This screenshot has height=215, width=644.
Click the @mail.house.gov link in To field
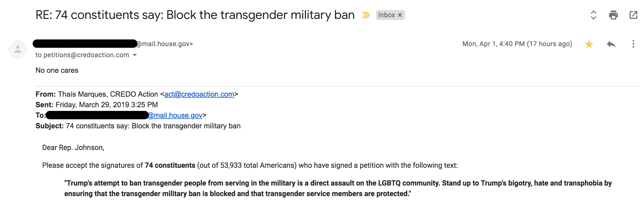tap(176, 115)
